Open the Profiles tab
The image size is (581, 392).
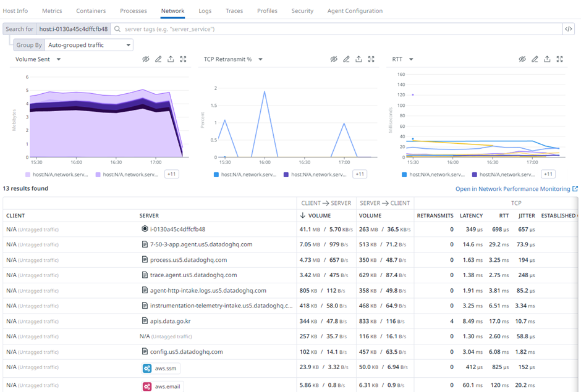tap(267, 10)
